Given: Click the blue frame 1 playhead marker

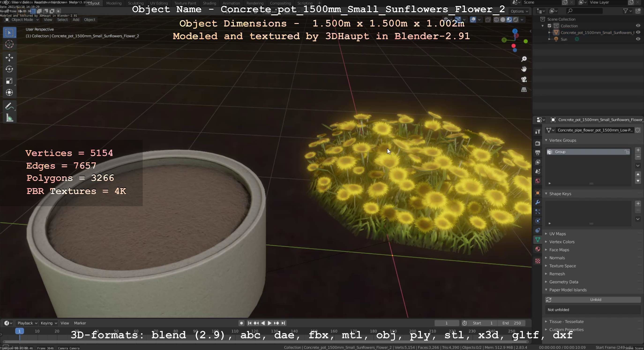Looking at the screenshot, I should coord(19,331).
